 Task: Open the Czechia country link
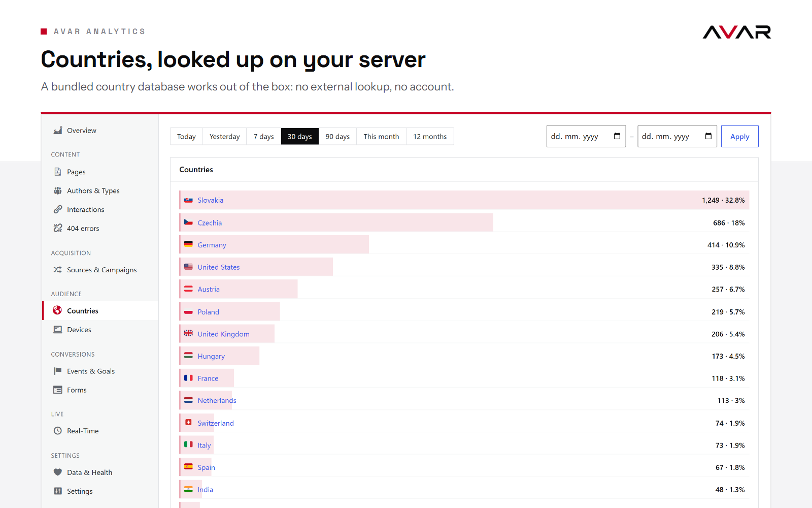point(210,223)
